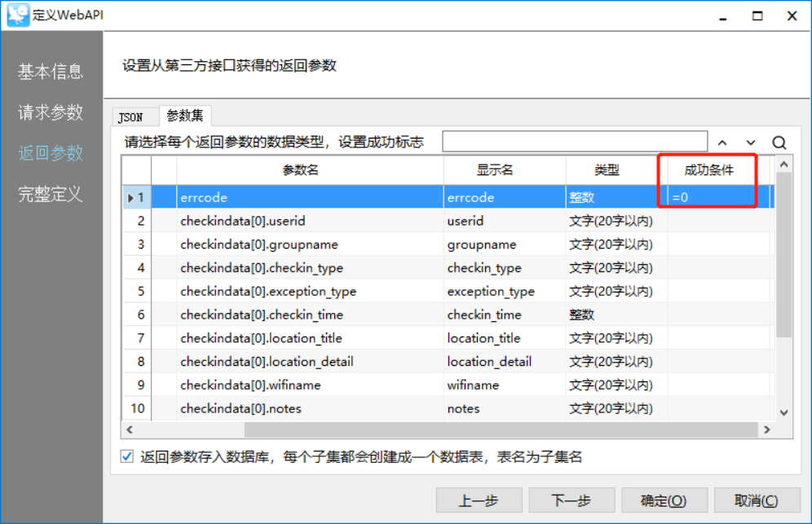
Task: Click the next match down arrow
Action: click(x=751, y=143)
